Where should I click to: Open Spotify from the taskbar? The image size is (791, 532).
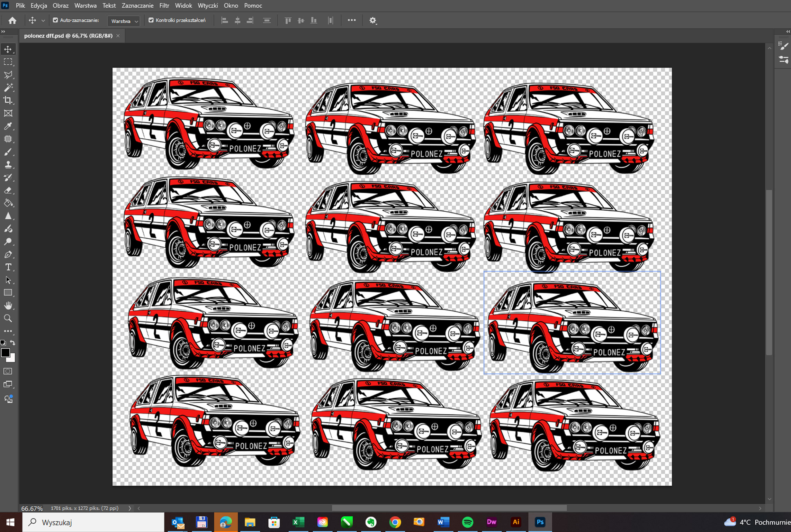click(468, 522)
